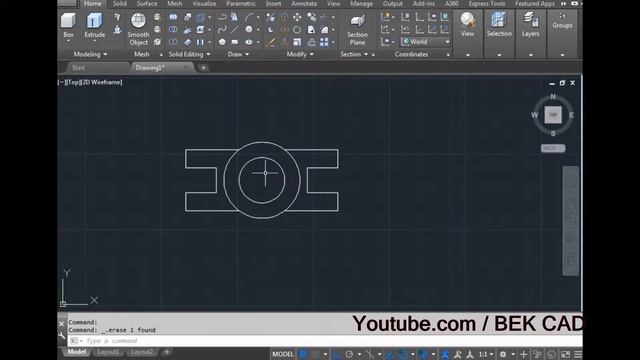Toggle ortho mode in status bar

(337, 354)
